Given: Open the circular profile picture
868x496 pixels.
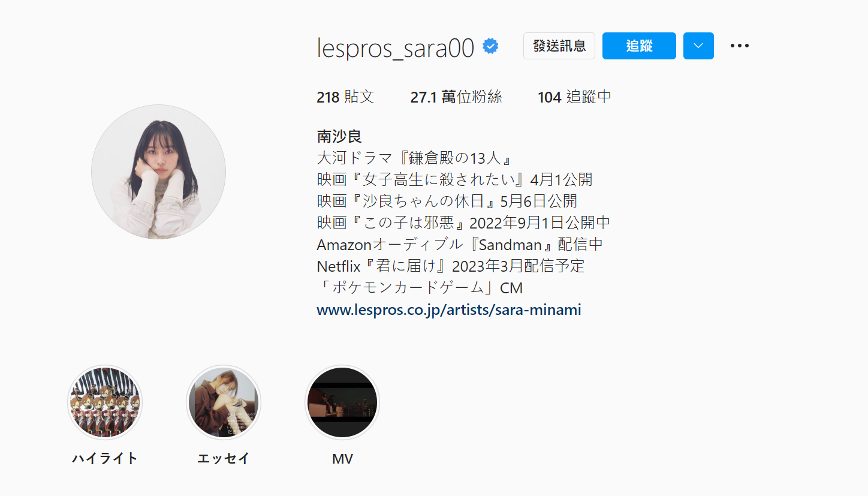Looking at the screenshot, I should pos(158,172).
